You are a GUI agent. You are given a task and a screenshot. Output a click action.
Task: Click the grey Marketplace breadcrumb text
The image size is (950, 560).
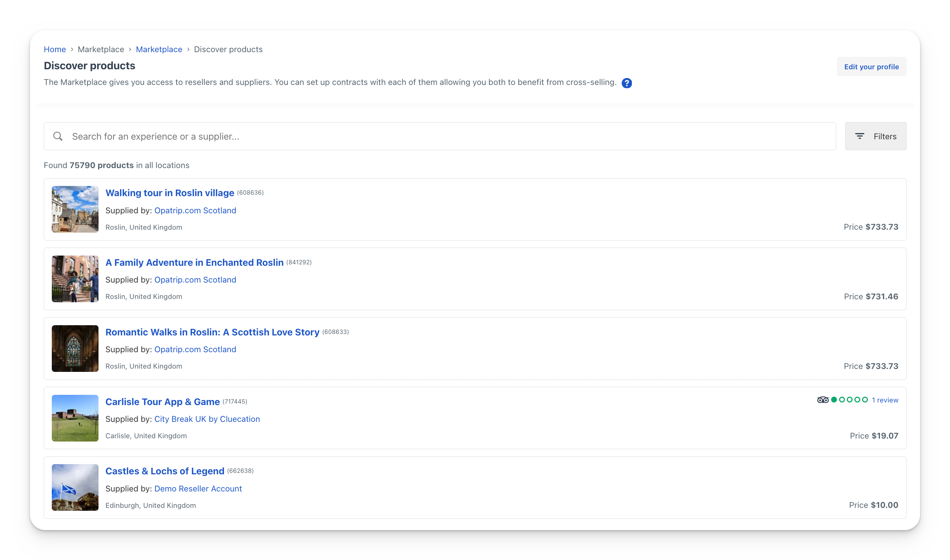coord(101,50)
